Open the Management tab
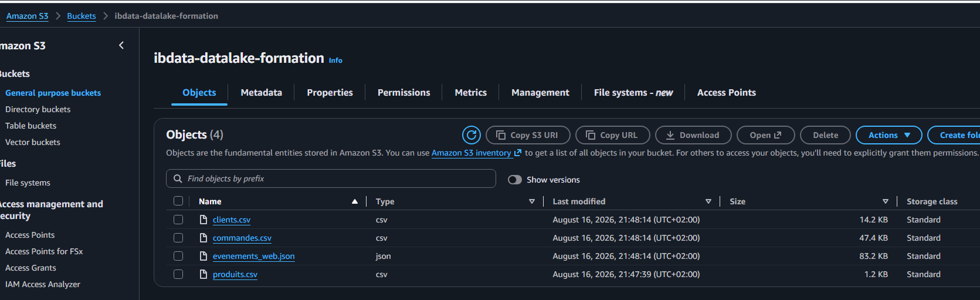The height and width of the screenshot is (300, 980). click(x=540, y=93)
